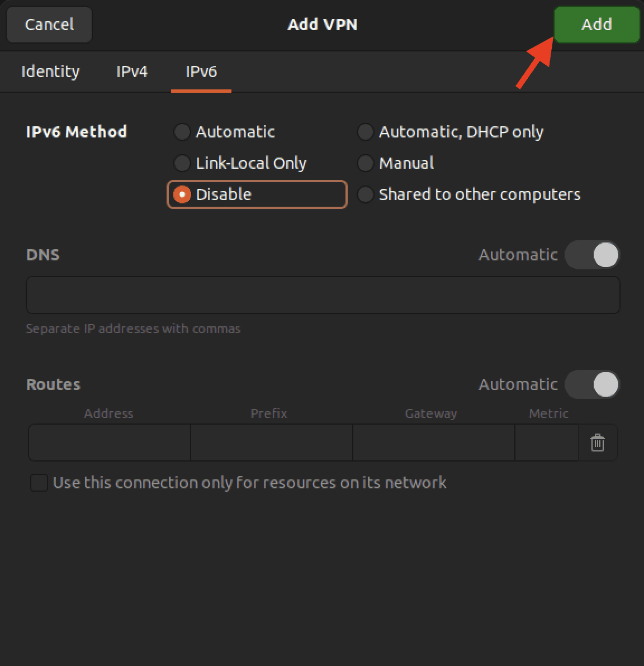Image resolution: width=644 pixels, height=666 pixels.
Task: Click the route Address field
Action: pos(109,443)
